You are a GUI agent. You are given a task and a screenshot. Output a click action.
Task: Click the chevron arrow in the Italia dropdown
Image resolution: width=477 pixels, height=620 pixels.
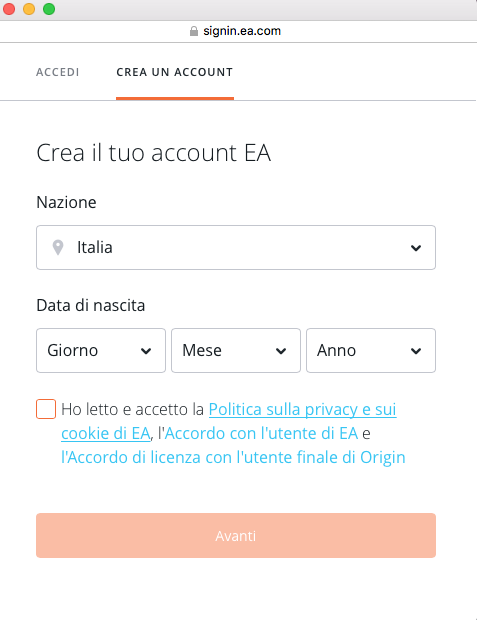(416, 248)
